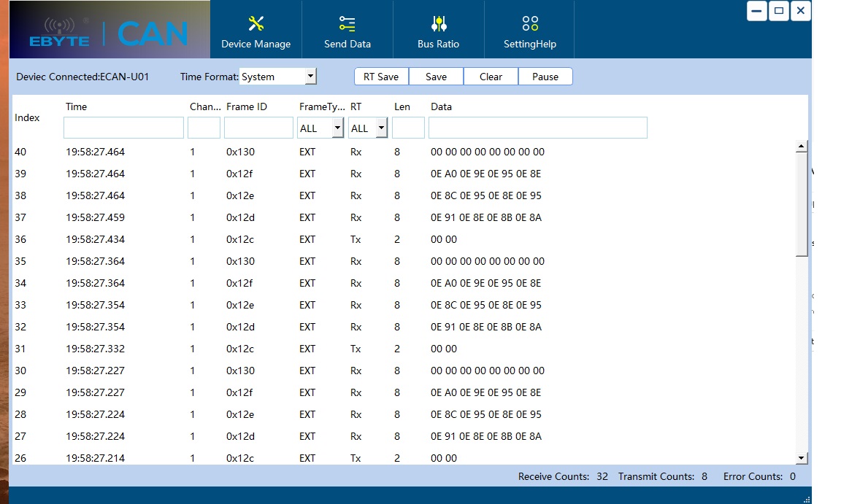The width and height of the screenshot is (841, 504).
Task: Focus the Frame ID filter field
Action: (x=258, y=128)
